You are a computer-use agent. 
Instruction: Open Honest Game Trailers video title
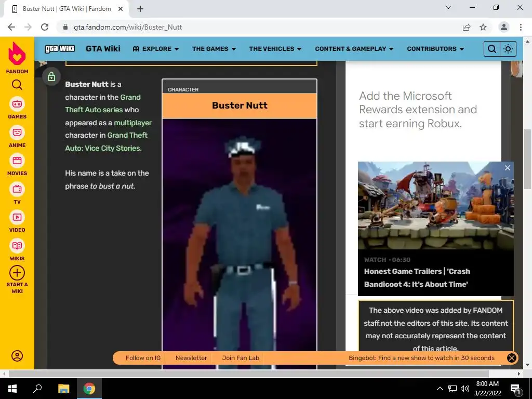coord(417,277)
